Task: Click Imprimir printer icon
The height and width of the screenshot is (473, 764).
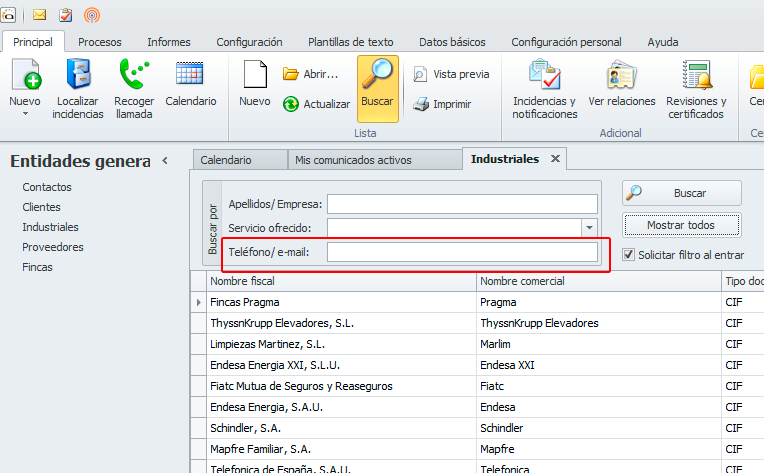Action: coord(442,104)
